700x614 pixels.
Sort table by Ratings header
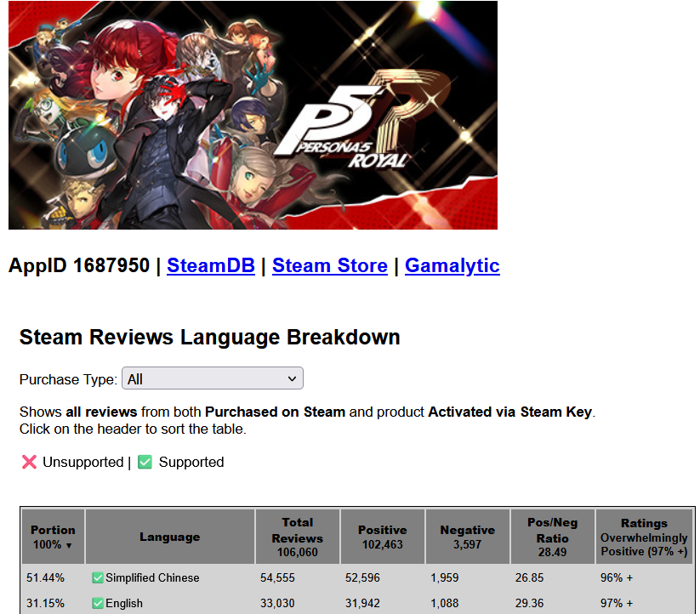coord(644,537)
